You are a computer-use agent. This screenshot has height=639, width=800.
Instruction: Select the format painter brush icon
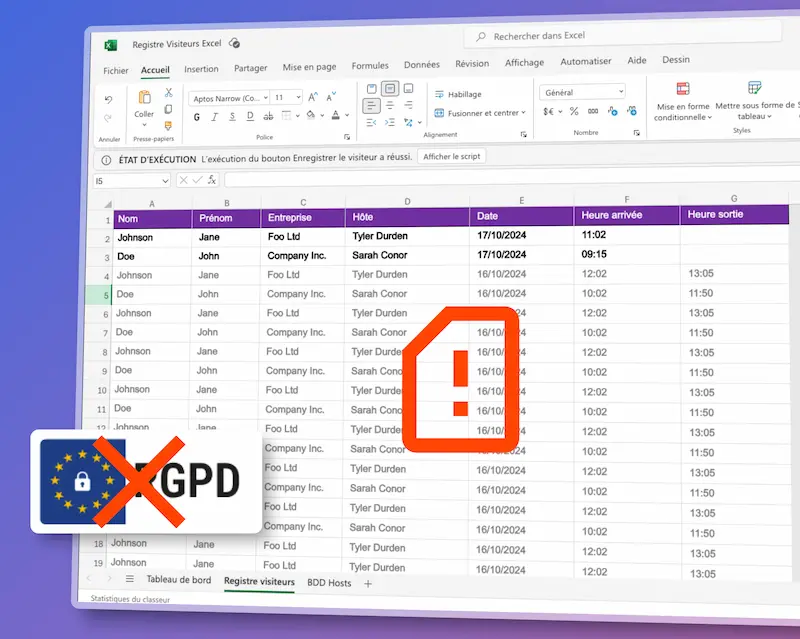pos(168,126)
